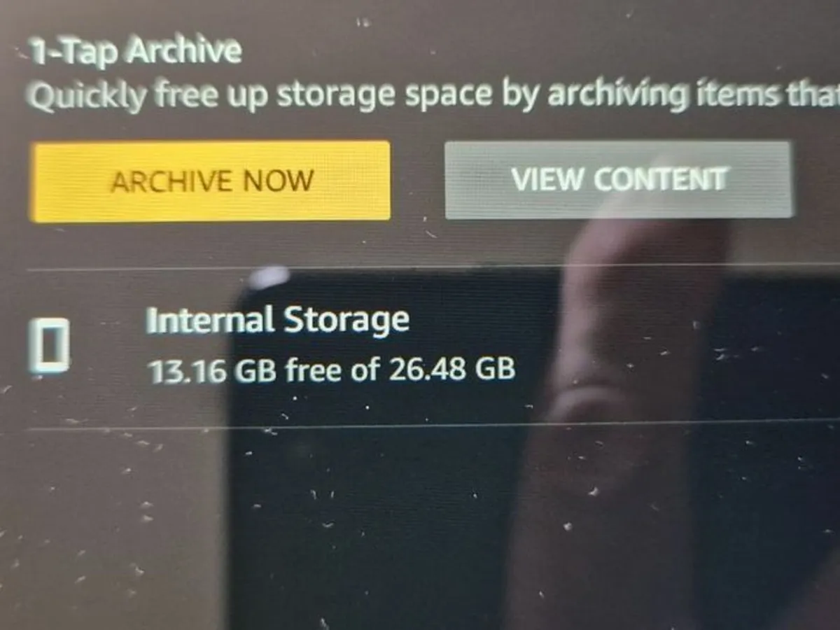This screenshot has height=630, width=840.
Task: Tap the 26.48 GB total capacity value
Action: coord(452,369)
